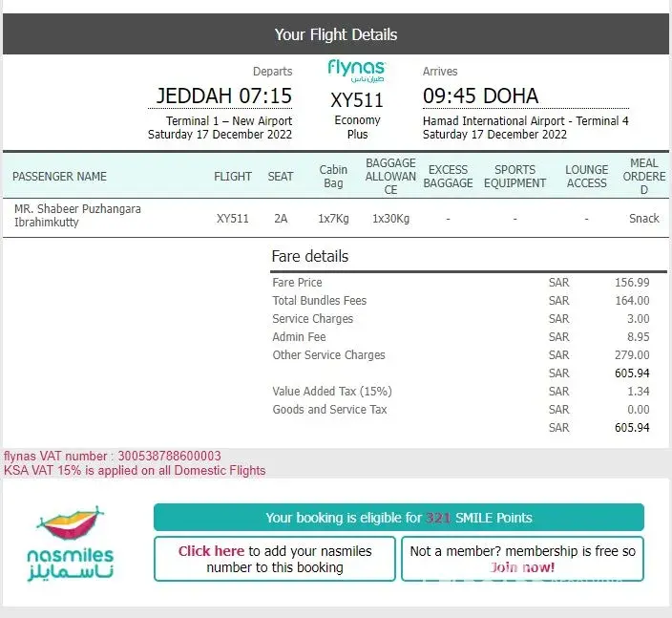Click the 'Your Flight Details' header

point(336,33)
